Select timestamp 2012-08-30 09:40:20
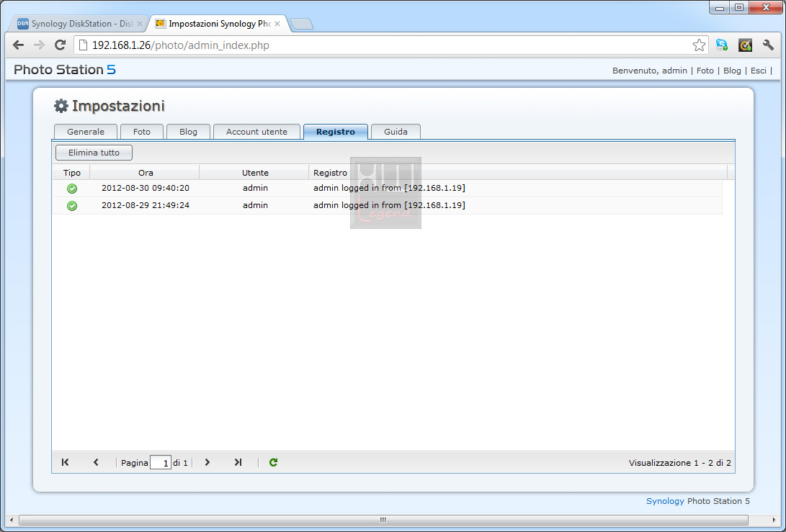Viewport: 786px width, 532px height. pos(146,188)
